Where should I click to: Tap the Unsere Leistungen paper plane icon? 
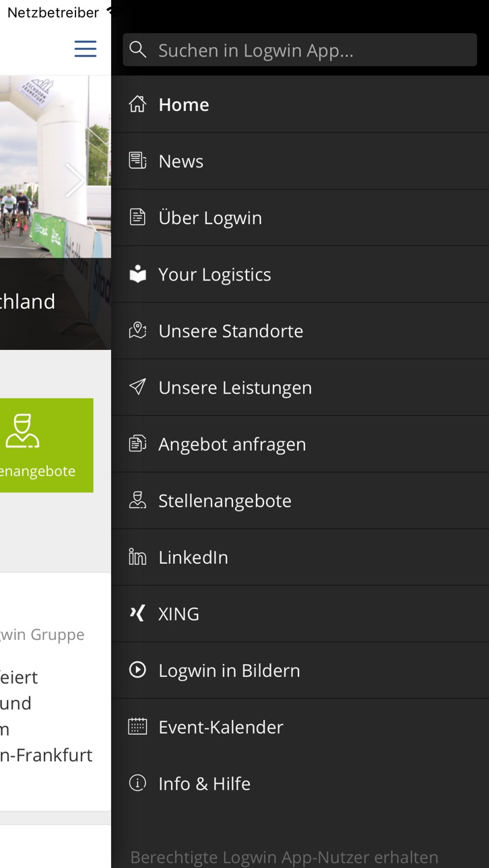tap(137, 387)
